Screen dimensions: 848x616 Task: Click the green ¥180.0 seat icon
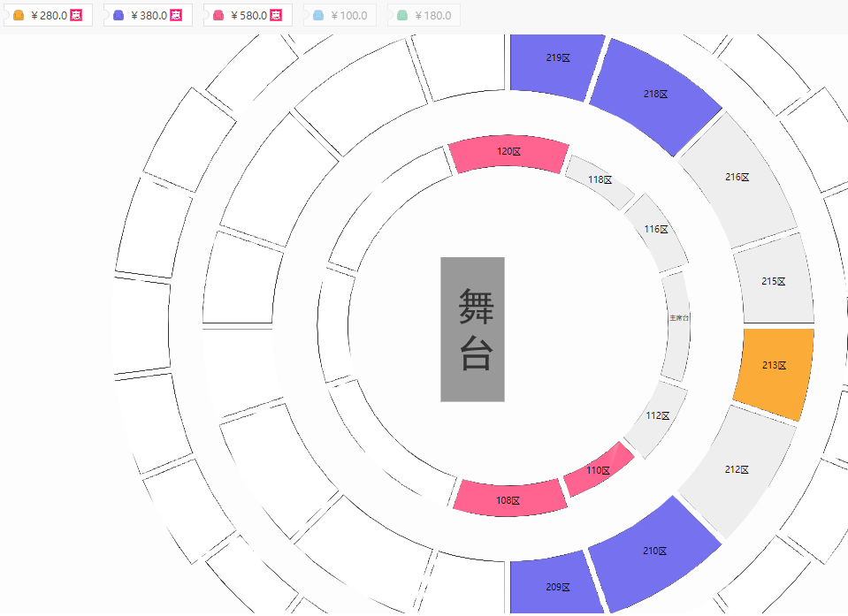point(402,16)
